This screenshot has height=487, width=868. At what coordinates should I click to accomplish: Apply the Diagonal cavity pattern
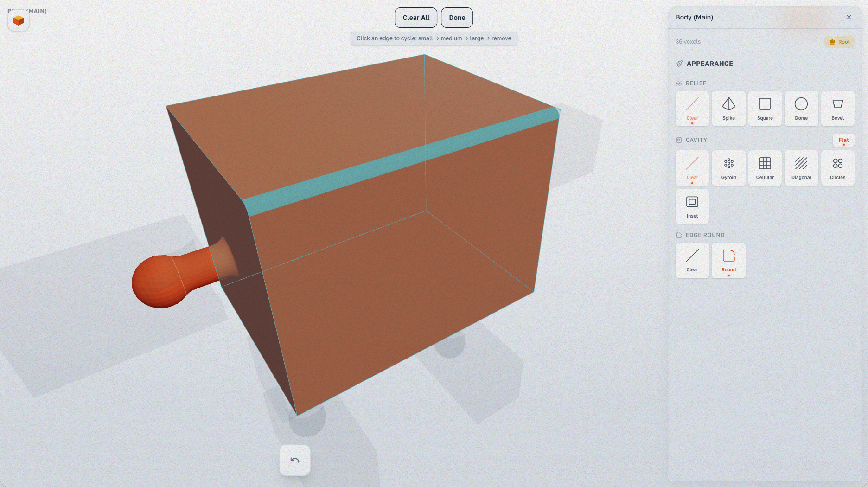point(801,168)
